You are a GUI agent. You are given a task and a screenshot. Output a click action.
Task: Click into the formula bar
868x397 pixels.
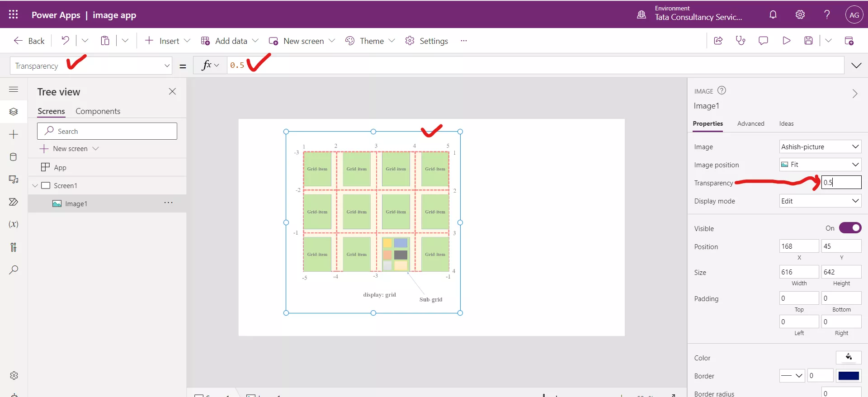(x=535, y=66)
